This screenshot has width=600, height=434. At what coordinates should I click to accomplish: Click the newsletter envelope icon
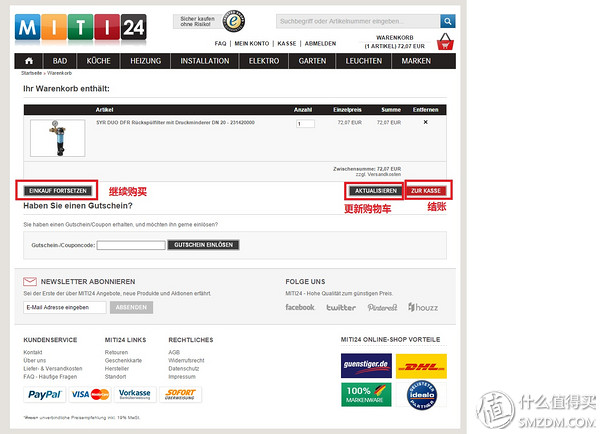coord(30,282)
